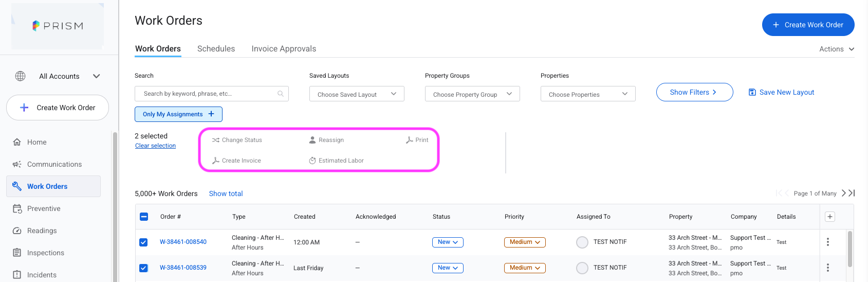Click the add column plus icon
The height and width of the screenshot is (282, 868).
[x=830, y=217]
